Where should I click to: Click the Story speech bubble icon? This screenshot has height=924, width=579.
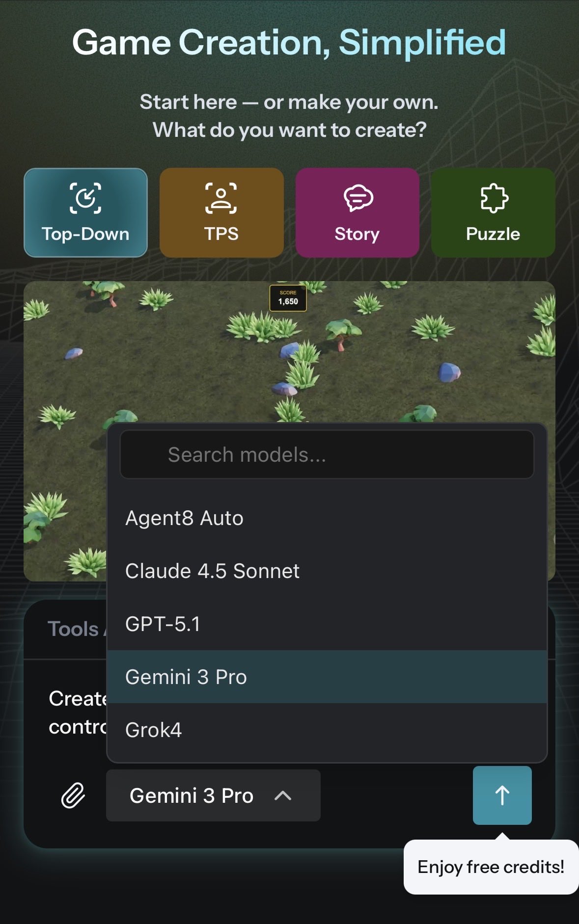click(x=358, y=198)
